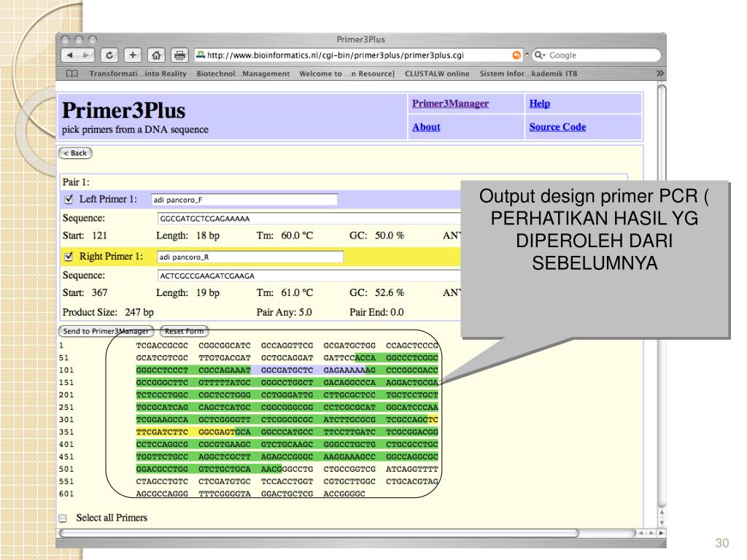Viewport: 747px width, 560px height.
Task: Open the bookmarks book icon
Action: (72, 74)
